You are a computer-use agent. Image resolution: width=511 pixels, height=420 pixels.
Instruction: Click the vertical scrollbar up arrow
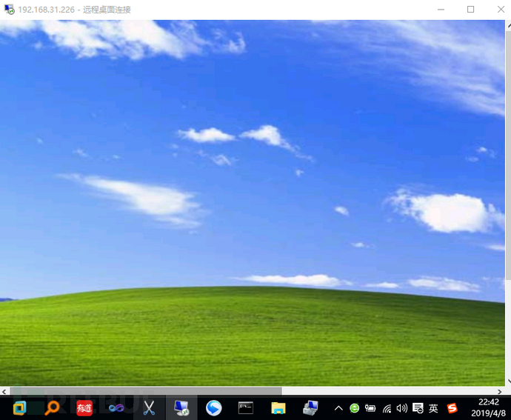pos(508,24)
